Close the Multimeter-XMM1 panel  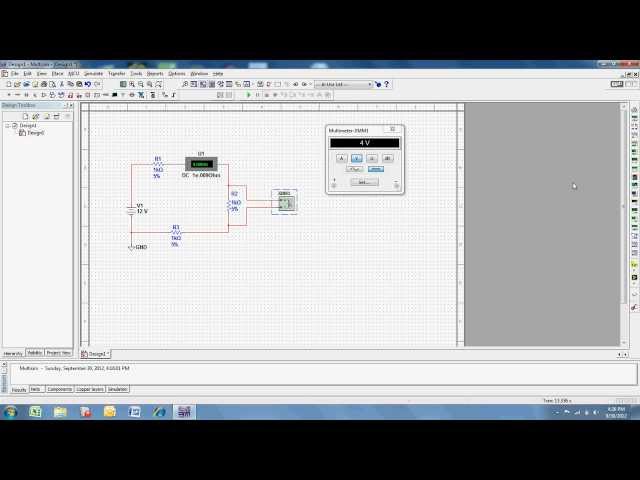pos(392,129)
